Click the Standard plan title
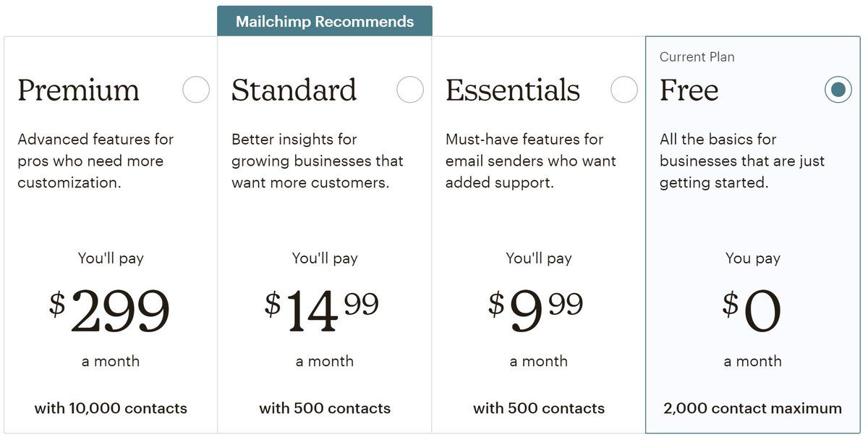This screenshot has width=868, height=445. pos(294,90)
